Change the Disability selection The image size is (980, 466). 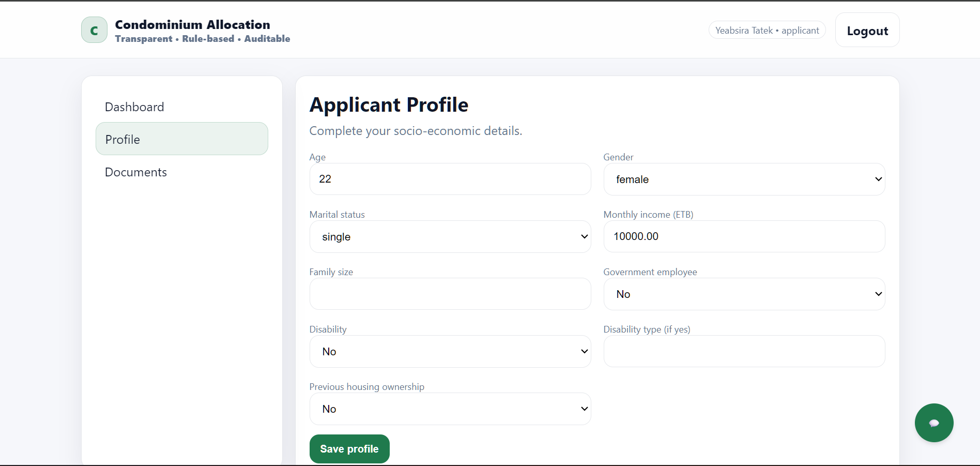(450, 351)
